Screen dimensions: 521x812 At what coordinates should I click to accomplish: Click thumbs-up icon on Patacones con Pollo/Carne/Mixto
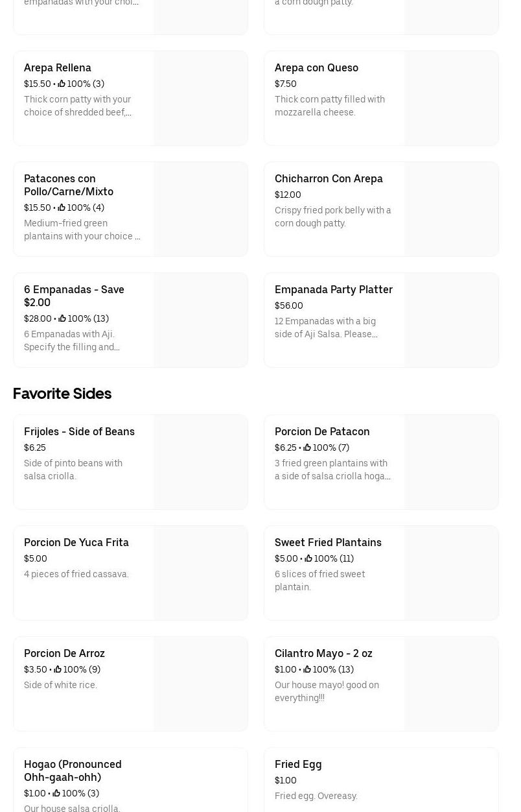(x=62, y=208)
